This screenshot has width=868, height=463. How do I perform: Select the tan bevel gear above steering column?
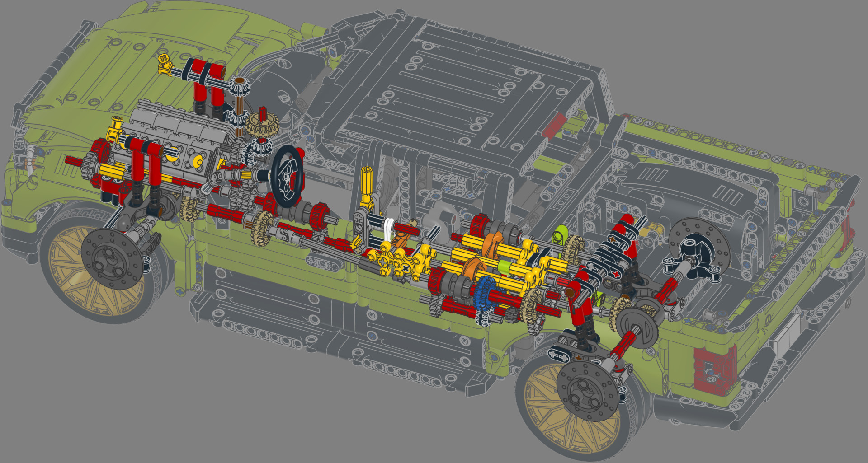263,125
